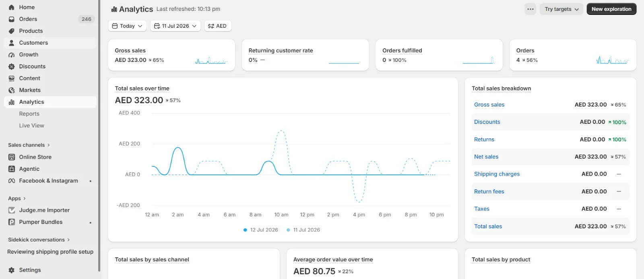Open the Net sales breakdown link

tap(486, 157)
